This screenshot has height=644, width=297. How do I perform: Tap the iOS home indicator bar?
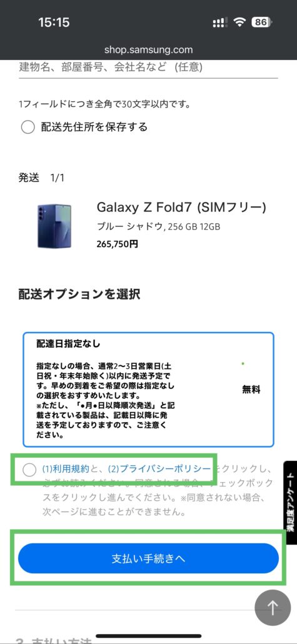tap(148, 636)
